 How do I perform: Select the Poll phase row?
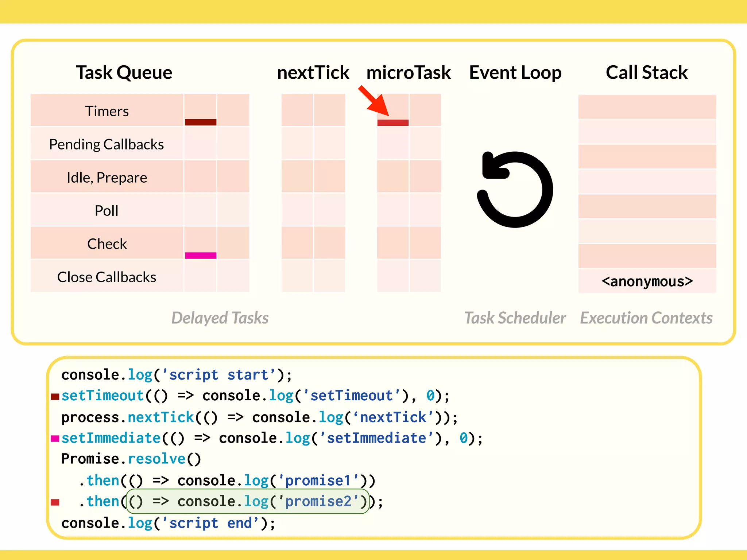[107, 211]
